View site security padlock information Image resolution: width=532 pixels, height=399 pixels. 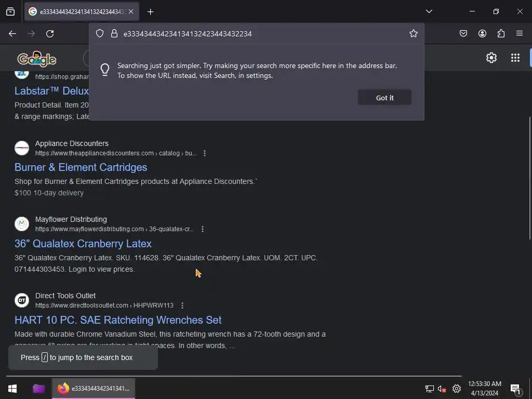(114, 33)
